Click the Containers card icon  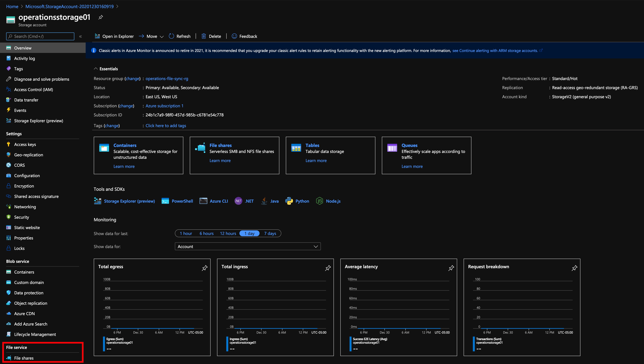[104, 148]
